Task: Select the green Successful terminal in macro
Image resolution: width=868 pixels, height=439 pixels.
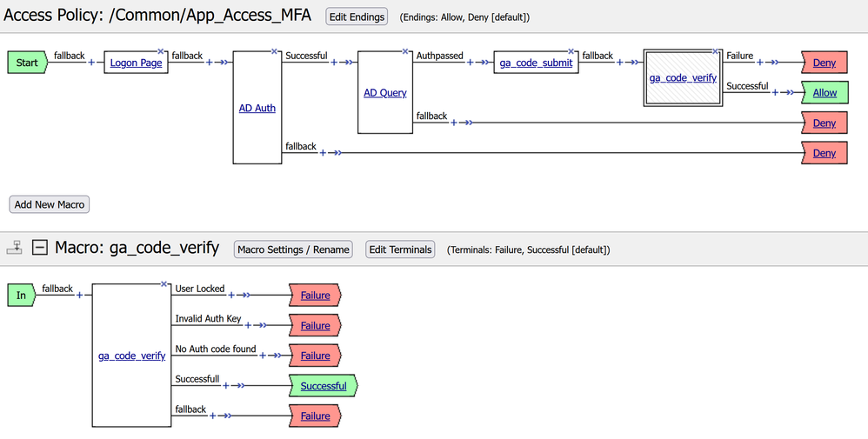Action: point(324,386)
